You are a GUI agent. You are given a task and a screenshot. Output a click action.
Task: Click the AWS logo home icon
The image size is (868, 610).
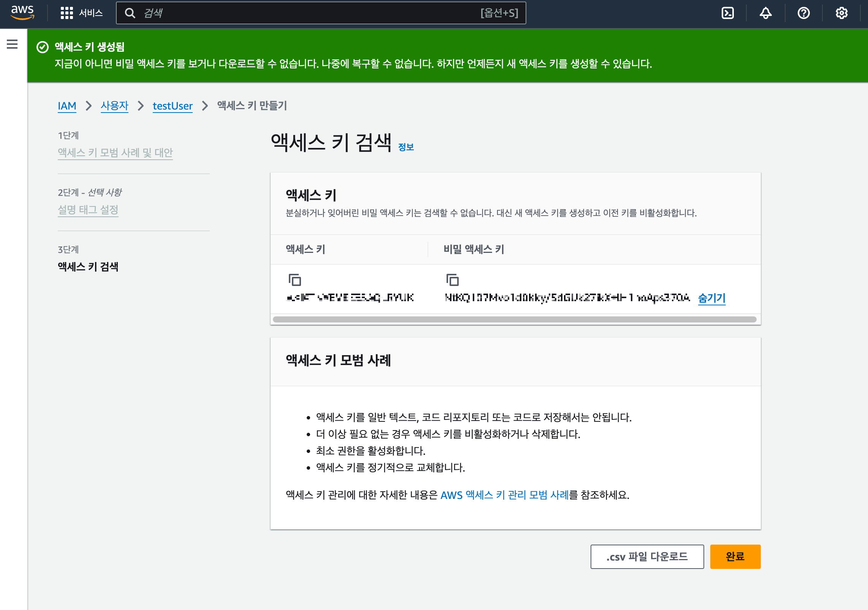22,13
